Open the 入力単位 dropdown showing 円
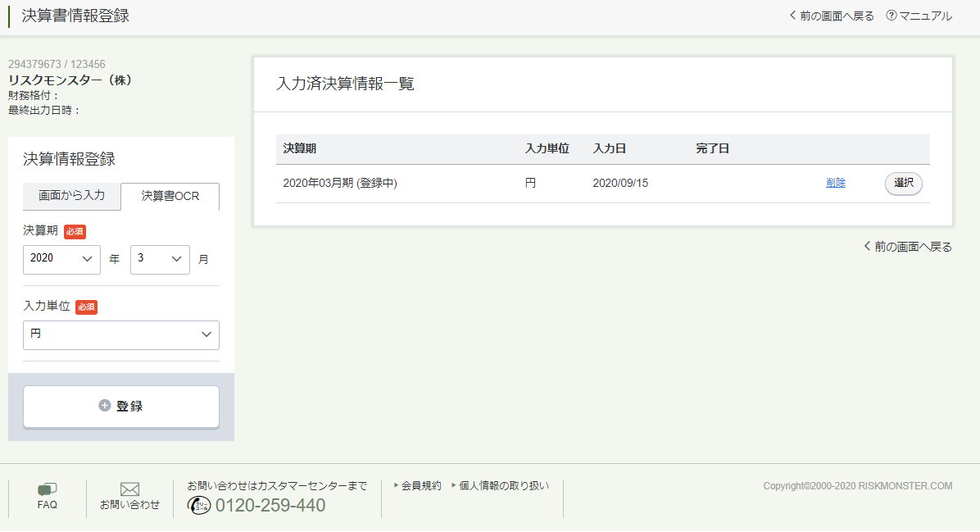Screen dimensions: 980x532 click(121, 334)
